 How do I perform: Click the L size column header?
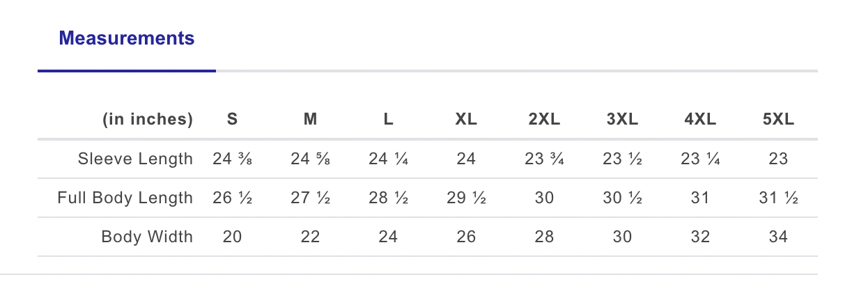pos(389,120)
